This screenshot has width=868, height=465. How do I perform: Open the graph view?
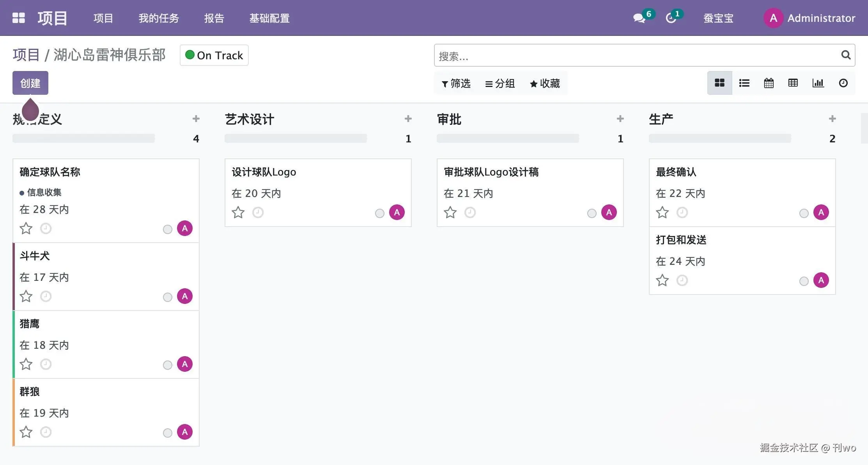(x=818, y=83)
